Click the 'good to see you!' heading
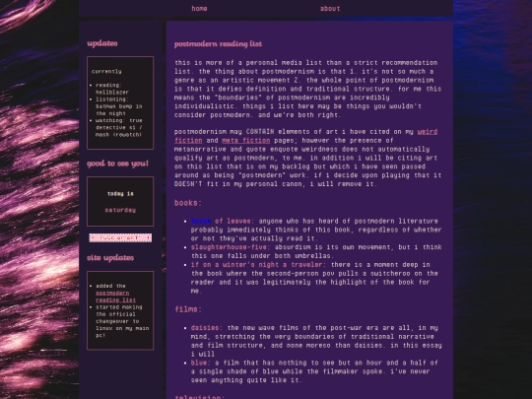Image resolution: width=532 pixels, height=399 pixels. 117,164
